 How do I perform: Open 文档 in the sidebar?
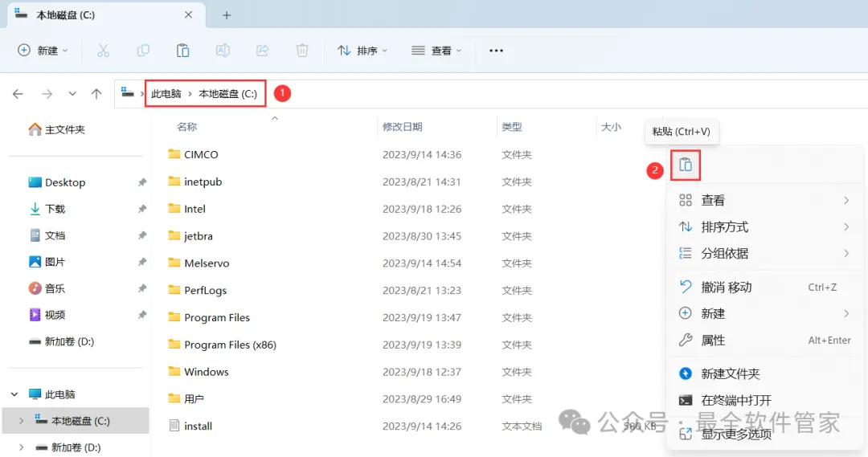tap(47, 235)
